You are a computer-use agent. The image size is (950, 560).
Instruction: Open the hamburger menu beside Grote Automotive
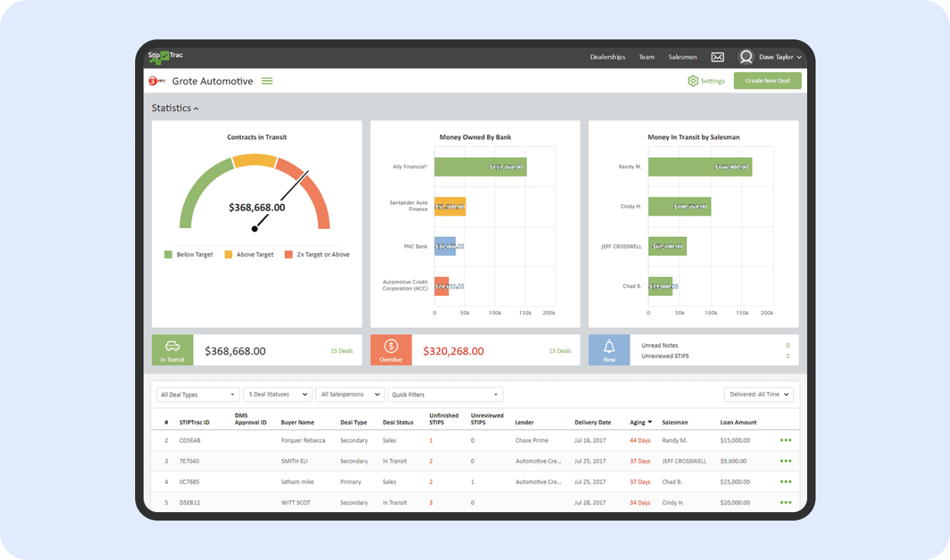[x=267, y=81]
